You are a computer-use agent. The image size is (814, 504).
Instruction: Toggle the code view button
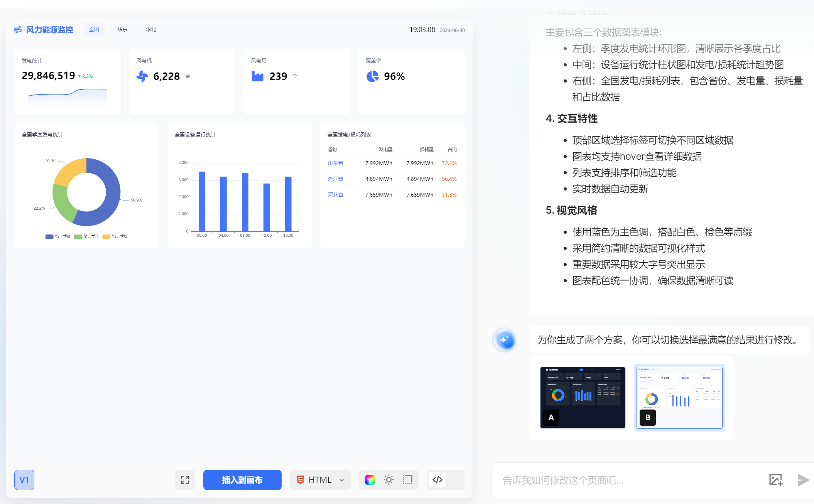coord(437,480)
